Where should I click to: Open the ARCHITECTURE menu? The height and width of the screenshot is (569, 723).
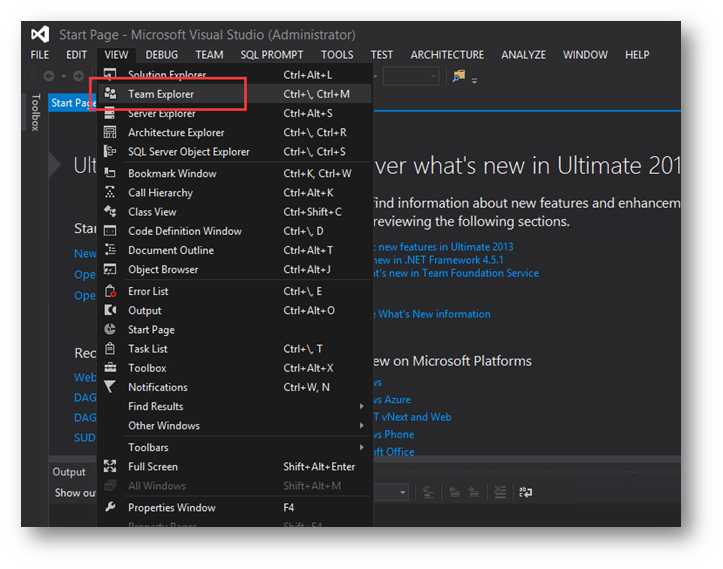coord(447,55)
